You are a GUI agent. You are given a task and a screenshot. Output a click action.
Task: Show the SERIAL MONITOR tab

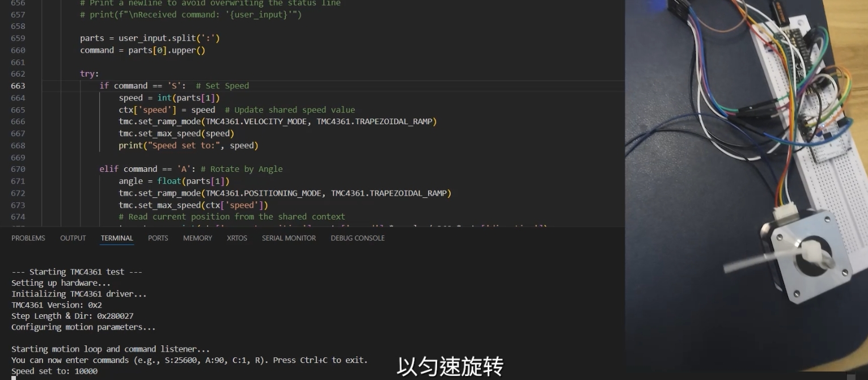tap(289, 238)
